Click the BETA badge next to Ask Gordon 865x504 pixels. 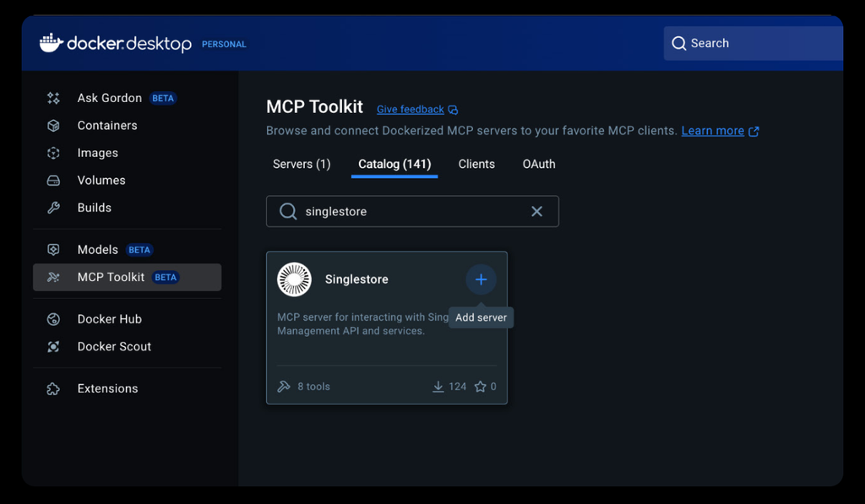click(x=163, y=98)
